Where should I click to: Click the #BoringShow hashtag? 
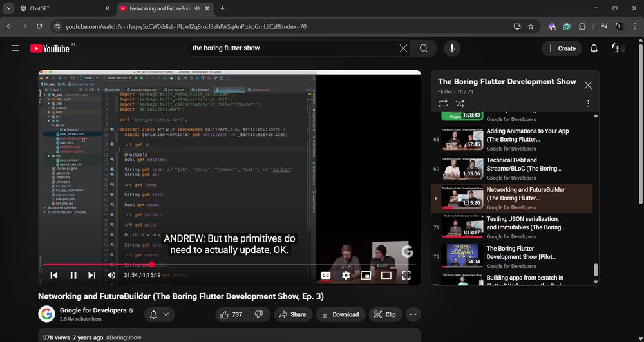point(124,337)
